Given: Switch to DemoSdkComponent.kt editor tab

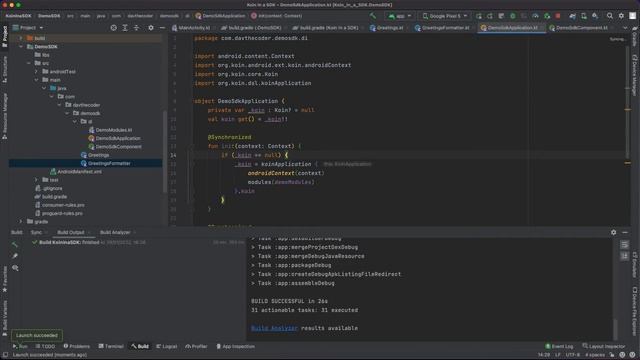Looking at the screenshot, I should point(579,28).
